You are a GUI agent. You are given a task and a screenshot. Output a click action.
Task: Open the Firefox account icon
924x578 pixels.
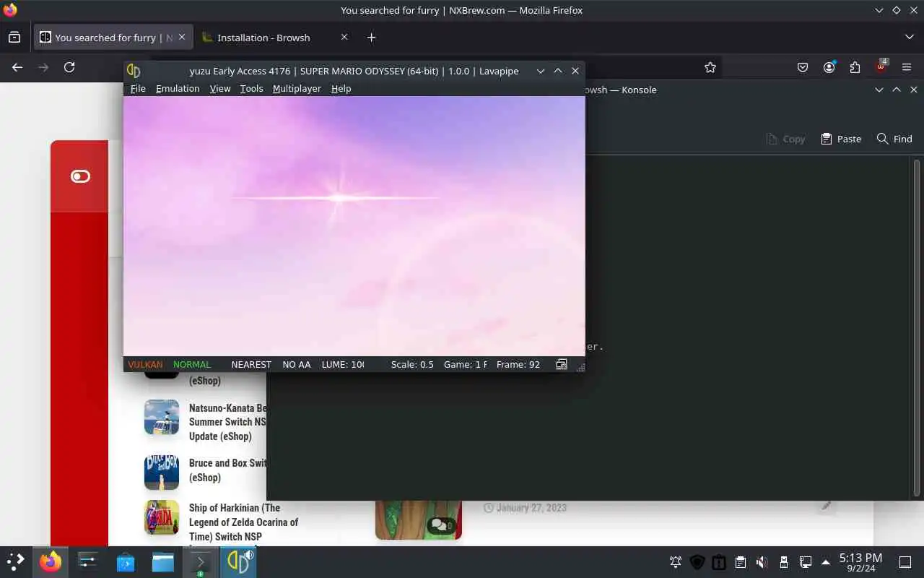[829, 67]
